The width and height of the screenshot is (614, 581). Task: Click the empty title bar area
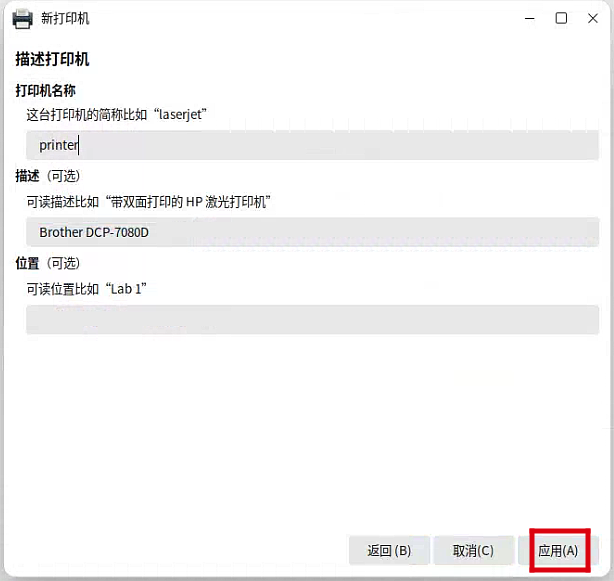(300, 18)
